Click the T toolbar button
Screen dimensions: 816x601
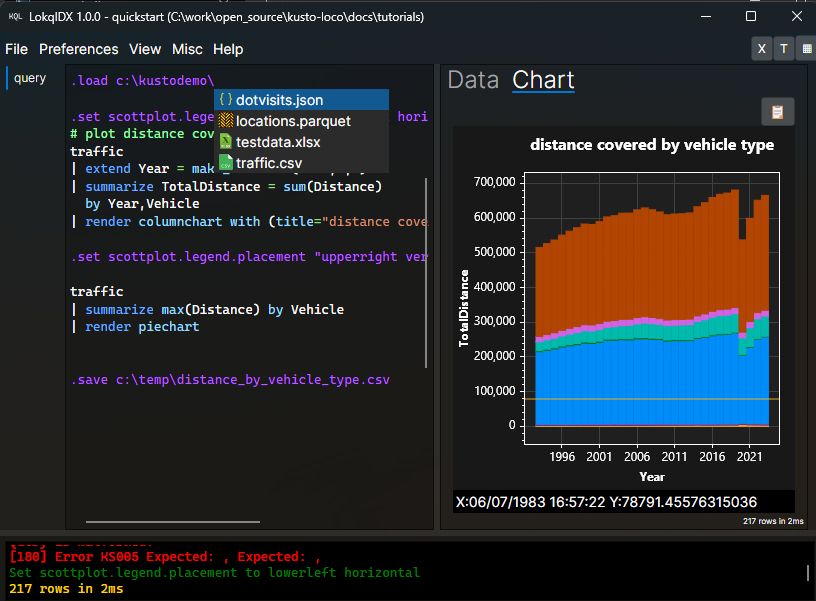pos(784,49)
